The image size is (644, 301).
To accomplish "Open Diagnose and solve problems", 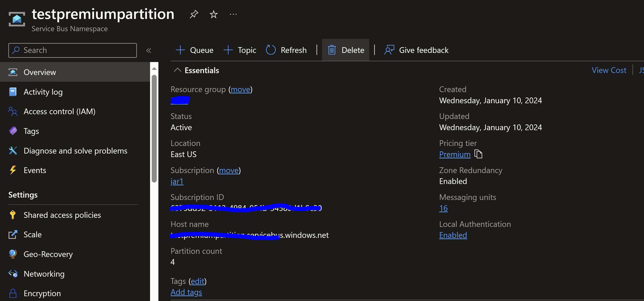I will (x=75, y=151).
